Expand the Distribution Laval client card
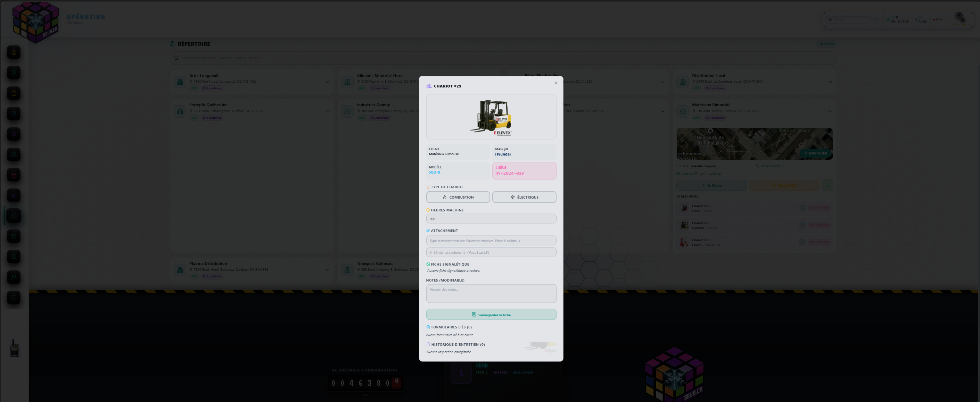980x402 pixels. point(830,82)
